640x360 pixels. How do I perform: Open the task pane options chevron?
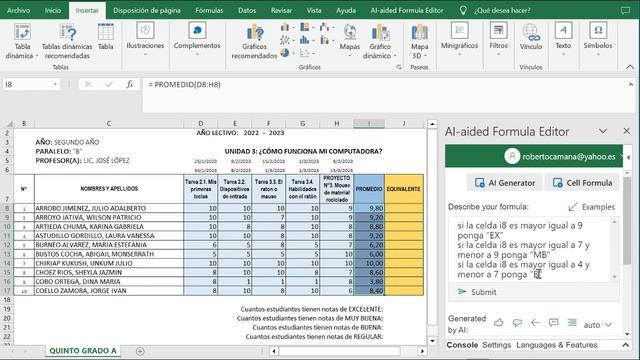click(603, 131)
